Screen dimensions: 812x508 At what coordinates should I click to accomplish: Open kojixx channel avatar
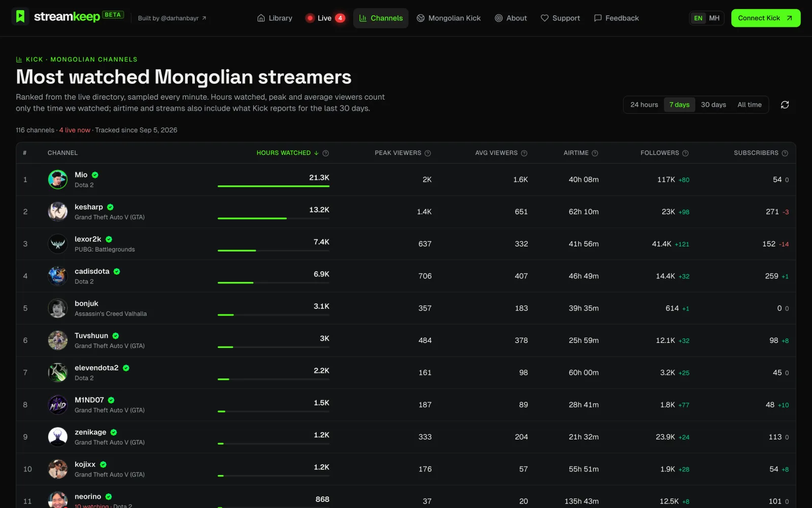tap(58, 469)
